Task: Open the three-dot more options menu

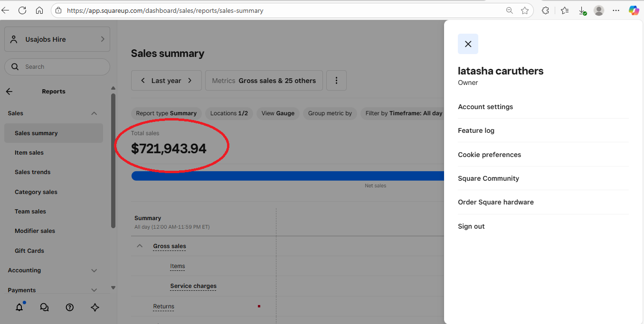Action: pos(336,81)
